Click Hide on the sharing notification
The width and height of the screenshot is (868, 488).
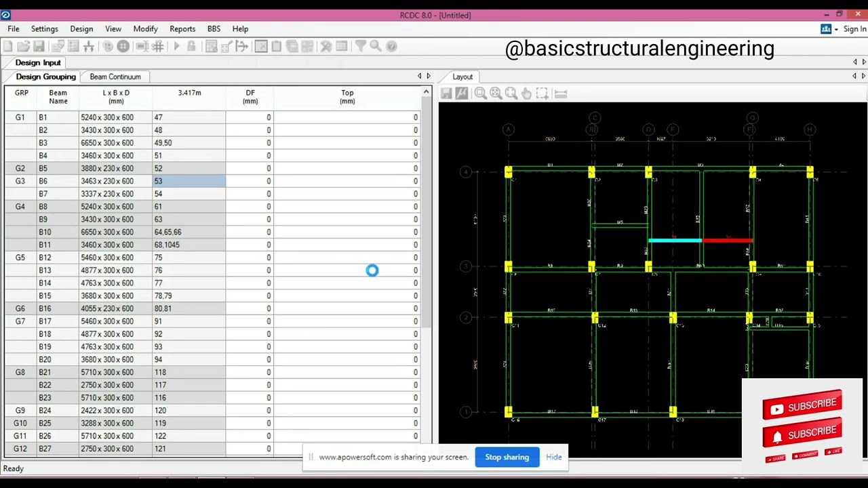(554, 457)
